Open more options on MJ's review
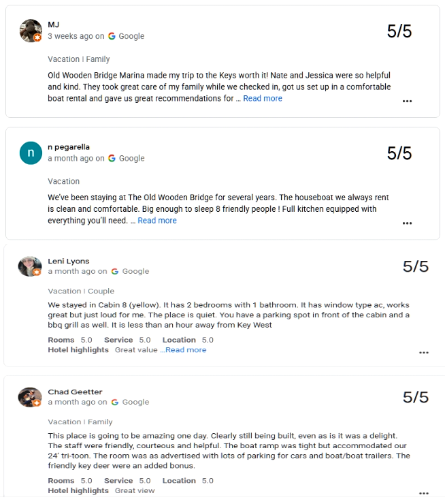Viewport: 445px width, 504px height. [407, 101]
